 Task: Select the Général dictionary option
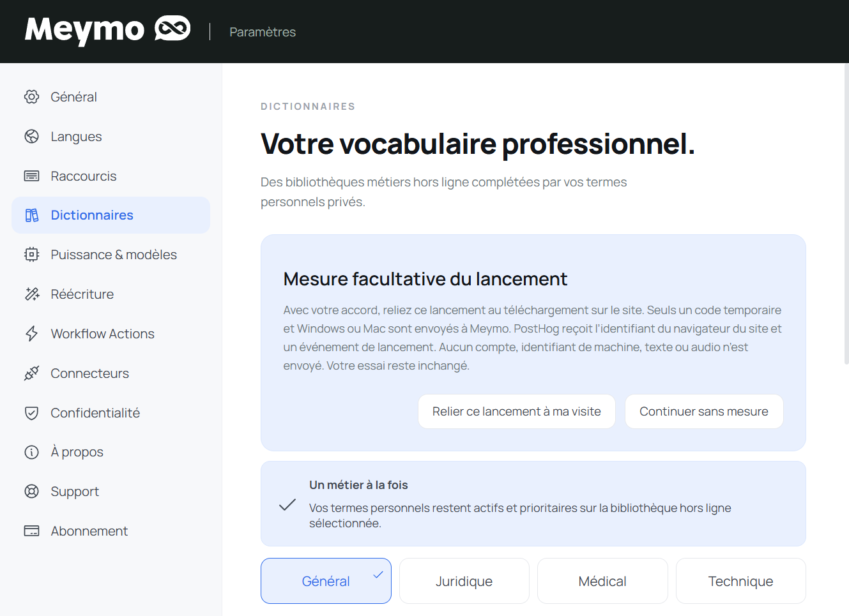tap(326, 581)
